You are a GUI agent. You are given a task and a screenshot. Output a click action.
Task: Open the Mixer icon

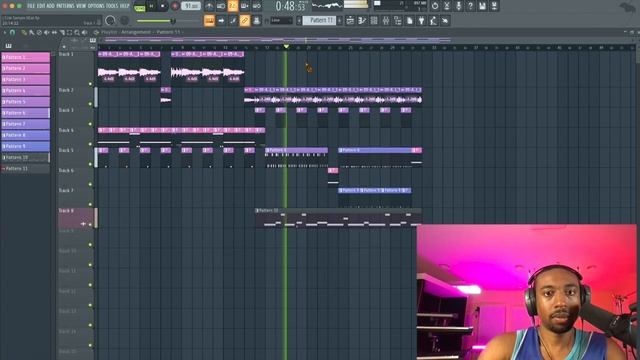386,20
